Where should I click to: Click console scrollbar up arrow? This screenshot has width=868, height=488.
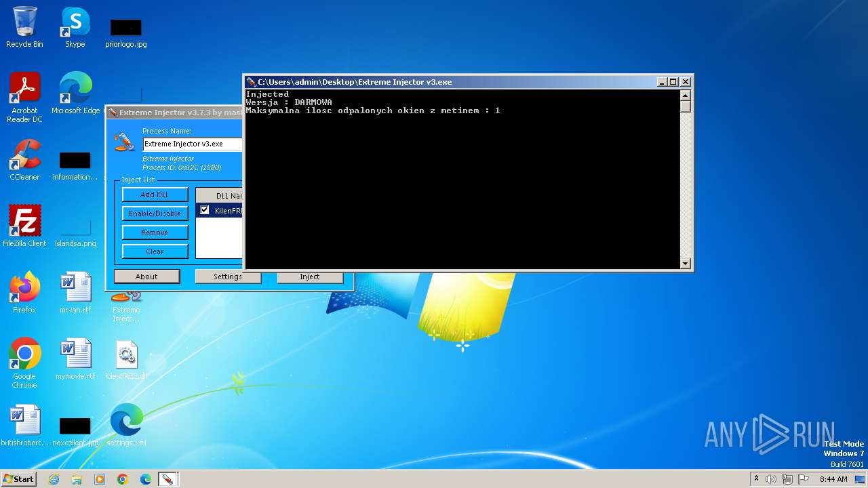(685, 95)
